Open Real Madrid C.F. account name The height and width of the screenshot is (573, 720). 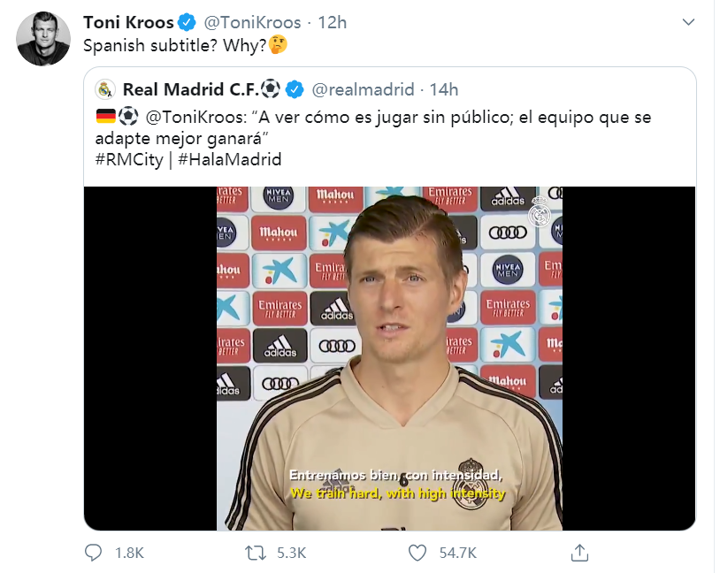coord(193,90)
